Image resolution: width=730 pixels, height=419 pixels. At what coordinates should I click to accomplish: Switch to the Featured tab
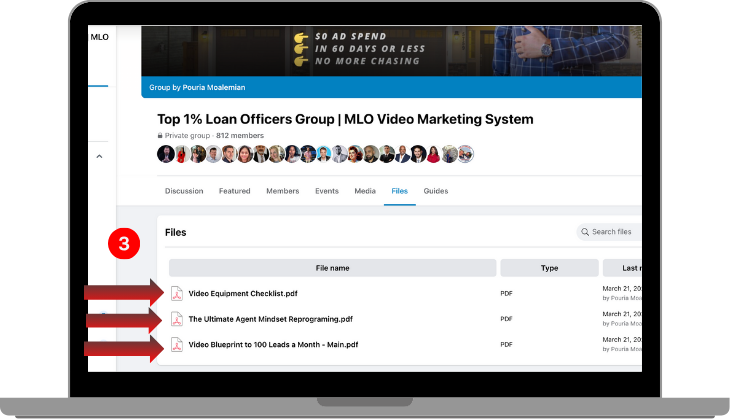(235, 191)
